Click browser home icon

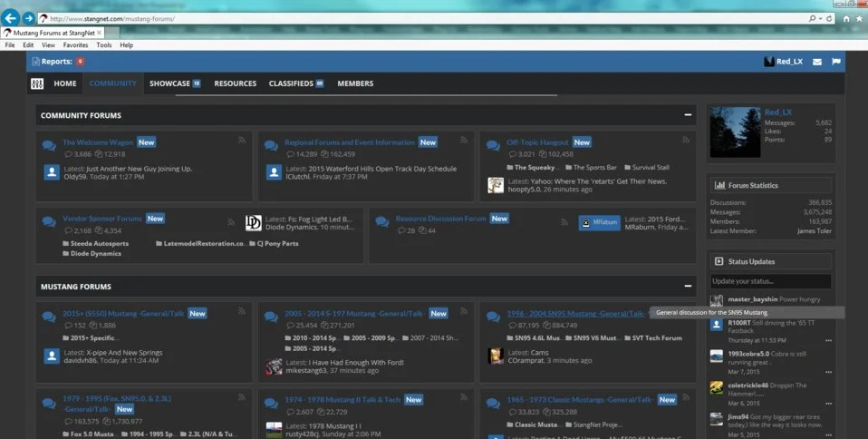click(846, 18)
